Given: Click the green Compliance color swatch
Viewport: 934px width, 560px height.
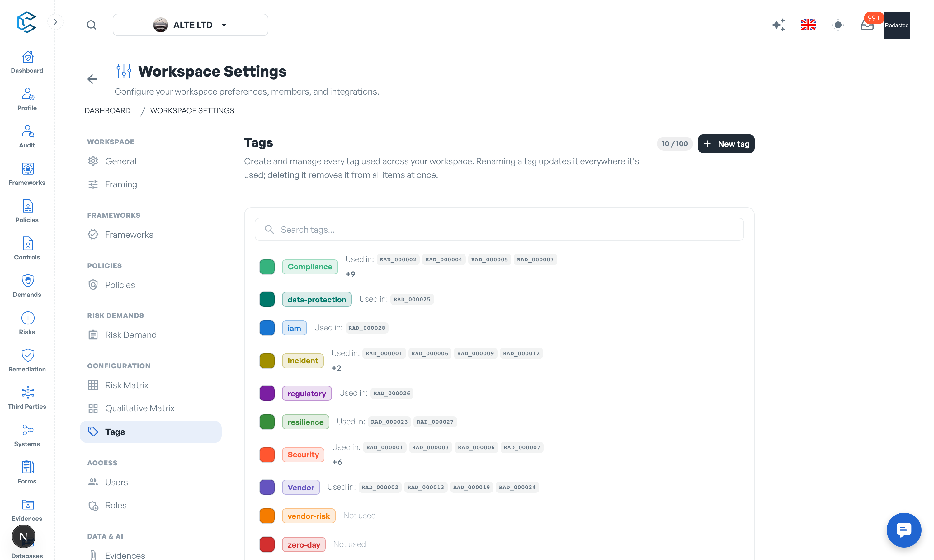Looking at the screenshot, I should pos(267,267).
